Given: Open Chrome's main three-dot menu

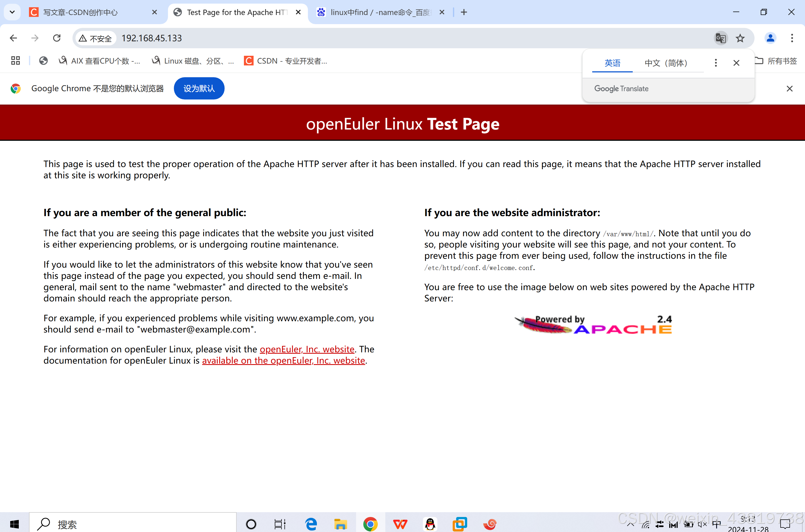Looking at the screenshot, I should coord(792,38).
